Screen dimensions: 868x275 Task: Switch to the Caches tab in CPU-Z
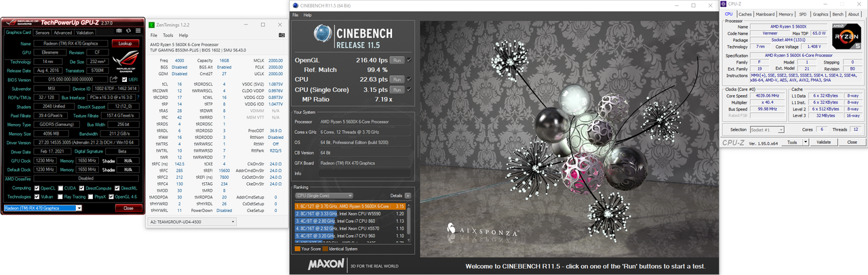(x=745, y=14)
